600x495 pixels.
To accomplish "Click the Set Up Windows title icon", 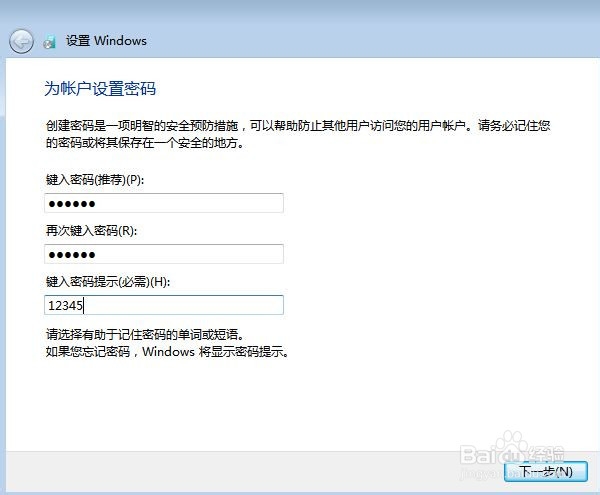I will click(x=49, y=41).
